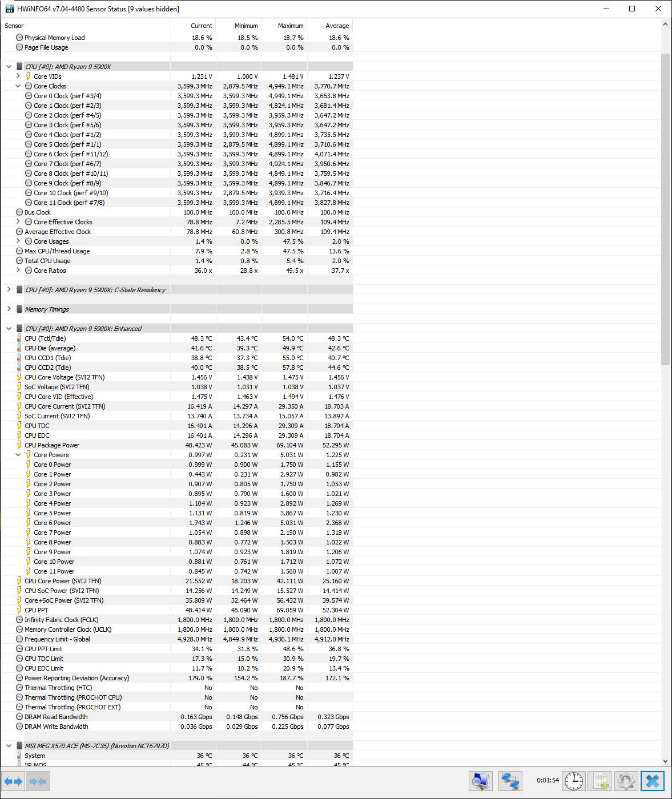The height and width of the screenshot is (799, 672).
Task: Open the networked computers remote icon
Action: (510, 781)
